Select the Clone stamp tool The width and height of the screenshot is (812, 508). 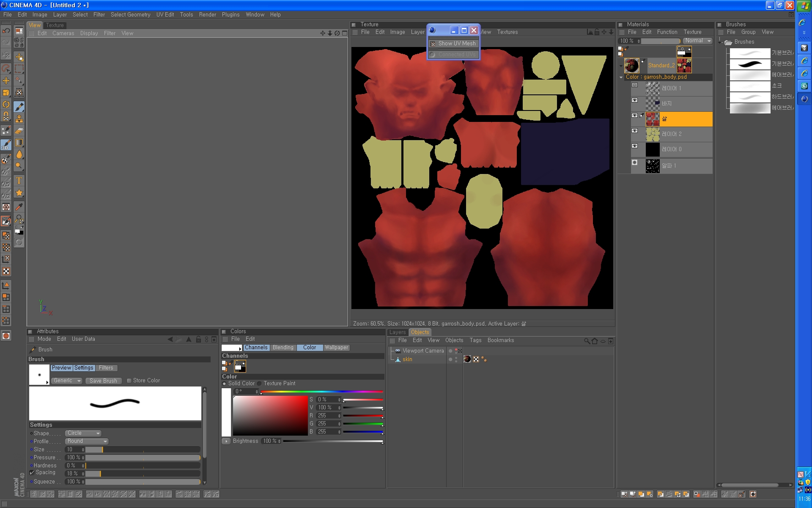click(x=19, y=119)
